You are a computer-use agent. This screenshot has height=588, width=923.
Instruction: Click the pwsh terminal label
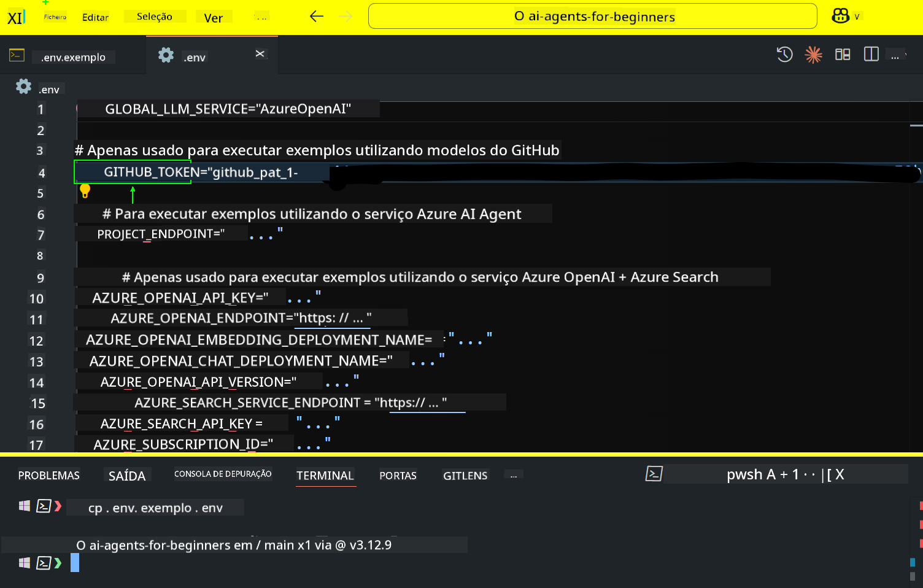[x=744, y=474]
